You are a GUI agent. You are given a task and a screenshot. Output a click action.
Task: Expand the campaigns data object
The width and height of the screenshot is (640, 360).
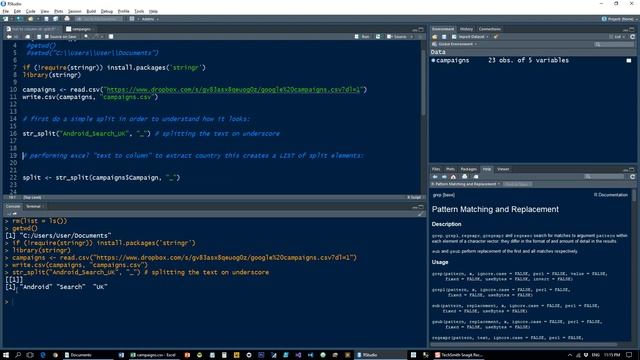tap(433, 60)
